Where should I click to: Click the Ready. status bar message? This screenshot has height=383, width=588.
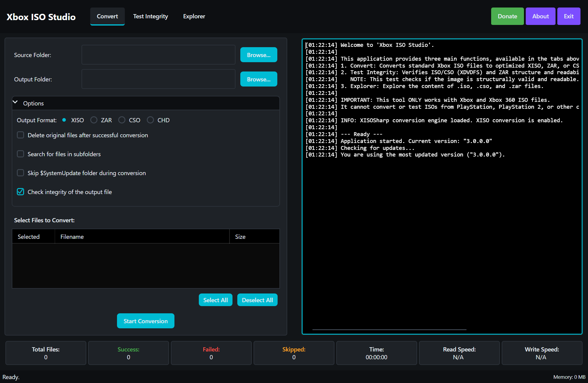click(x=11, y=377)
